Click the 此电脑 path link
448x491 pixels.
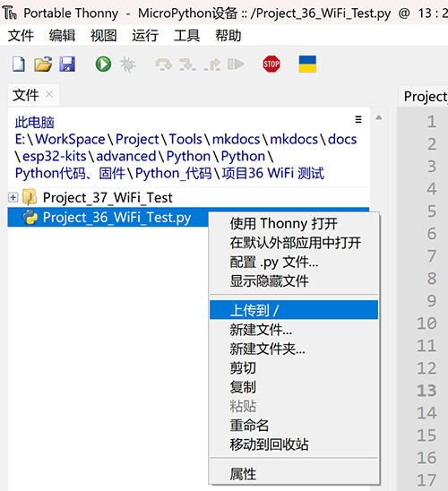(x=35, y=123)
